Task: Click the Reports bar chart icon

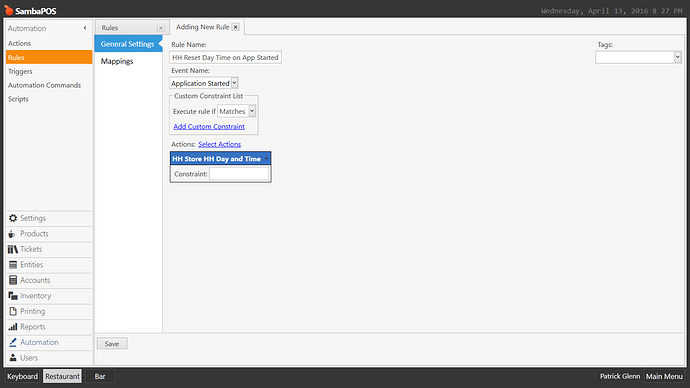Action: coord(13,327)
